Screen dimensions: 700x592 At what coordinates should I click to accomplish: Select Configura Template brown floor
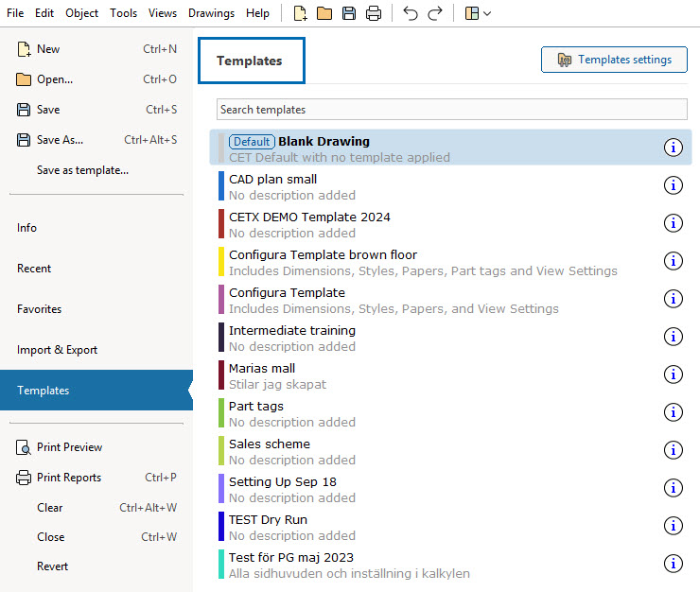pyautogui.click(x=450, y=262)
